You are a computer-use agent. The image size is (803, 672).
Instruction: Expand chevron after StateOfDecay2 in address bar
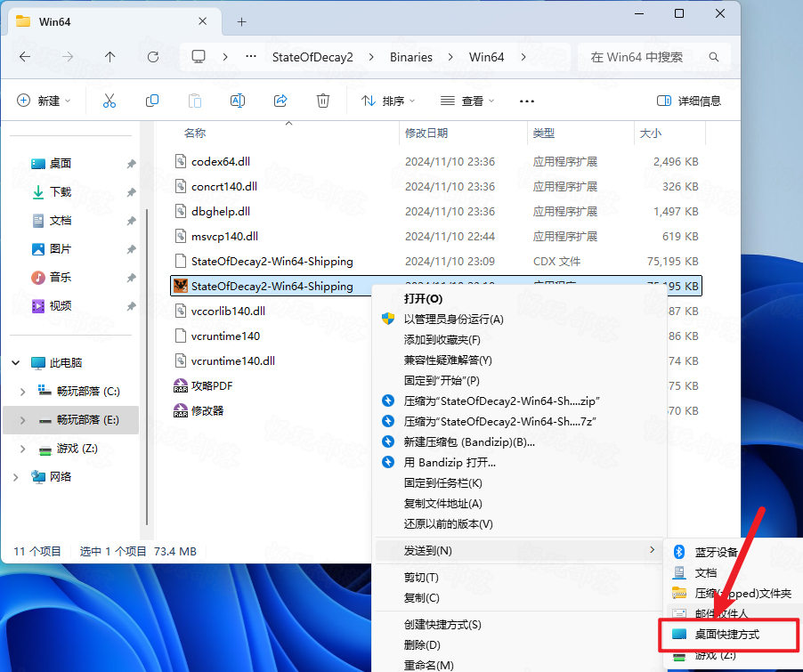(x=371, y=57)
